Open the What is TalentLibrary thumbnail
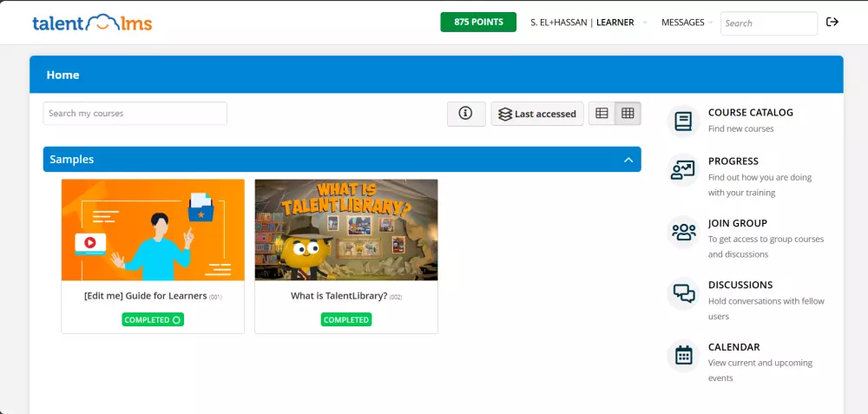 (346, 230)
